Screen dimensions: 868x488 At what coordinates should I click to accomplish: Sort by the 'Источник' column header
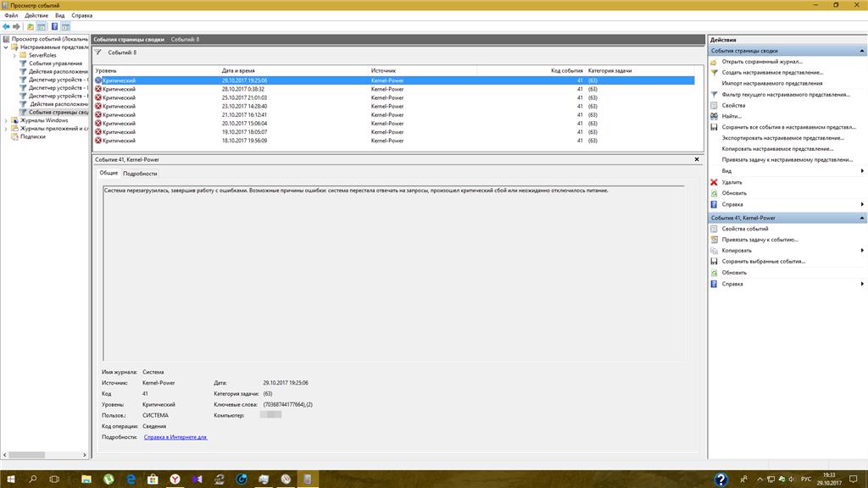pos(423,71)
